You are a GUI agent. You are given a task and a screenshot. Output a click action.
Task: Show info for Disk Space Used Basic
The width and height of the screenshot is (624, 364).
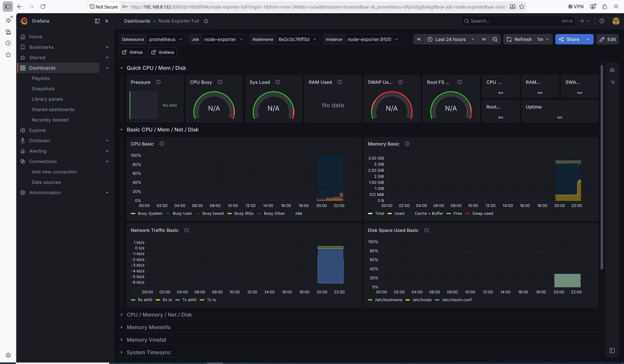click(426, 230)
